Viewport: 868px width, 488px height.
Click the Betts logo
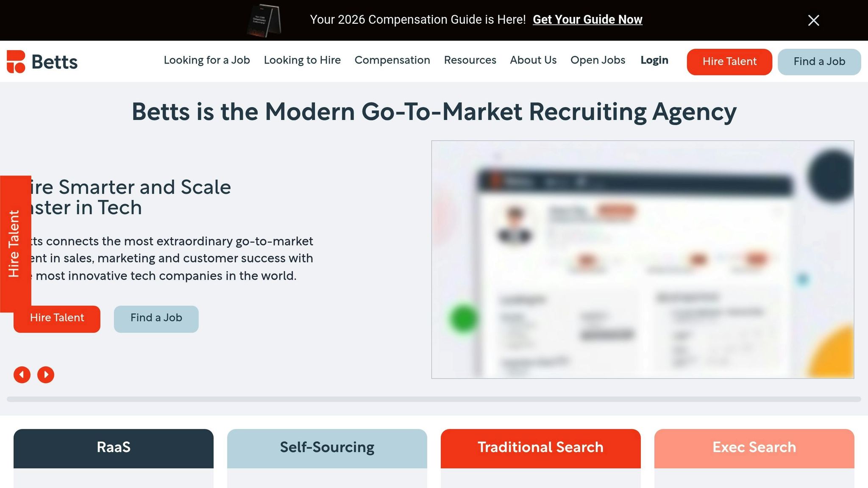pos(42,62)
